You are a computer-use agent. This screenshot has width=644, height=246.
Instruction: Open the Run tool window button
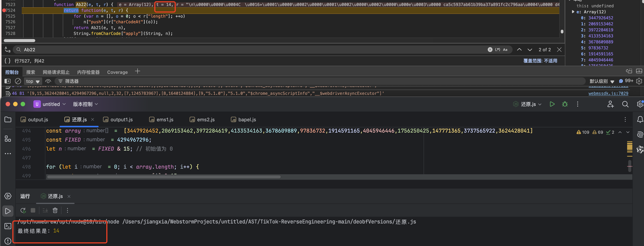(8, 211)
